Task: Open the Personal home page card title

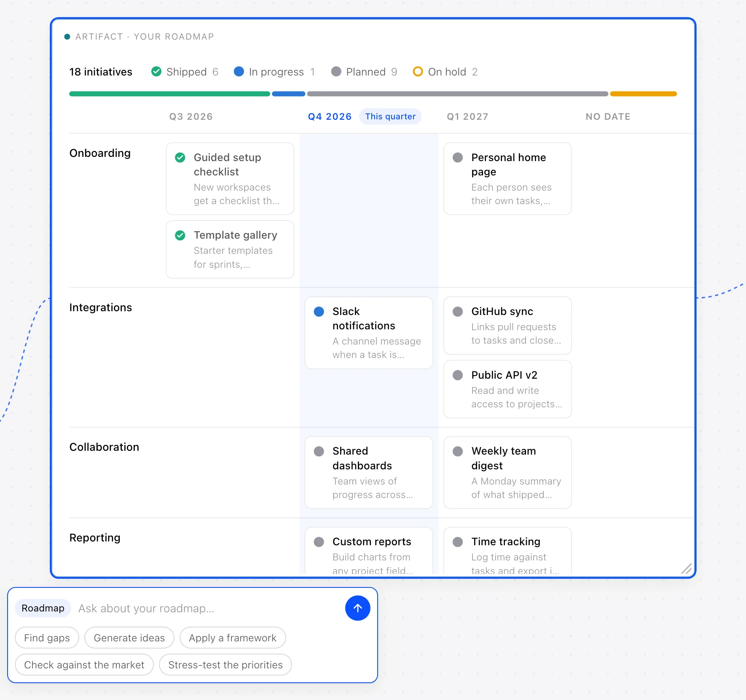Action: point(508,164)
